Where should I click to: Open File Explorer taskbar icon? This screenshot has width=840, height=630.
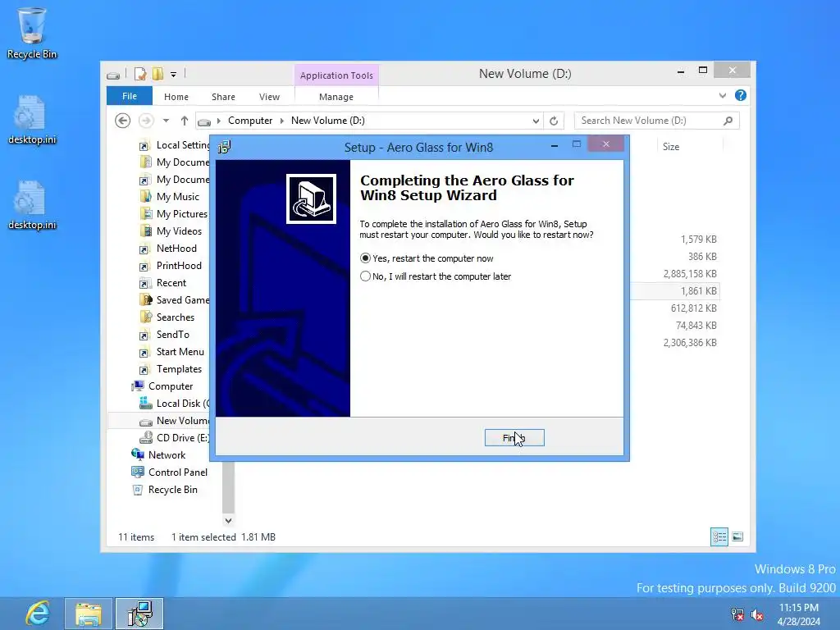pyautogui.click(x=89, y=614)
